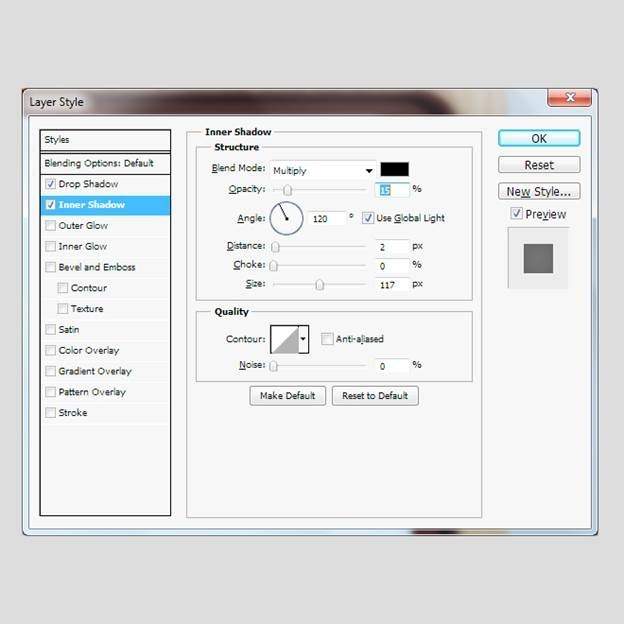Screen dimensions: 624x624
Task: Click the New Style... button
Action: [x=538, y=191]
